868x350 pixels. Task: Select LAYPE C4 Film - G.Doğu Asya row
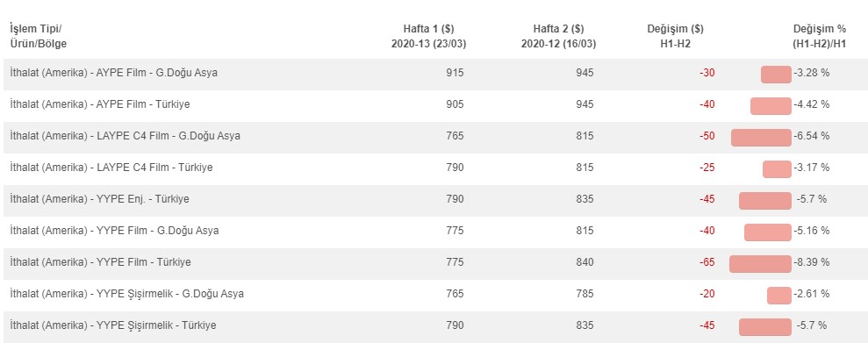tap(434, 136)
